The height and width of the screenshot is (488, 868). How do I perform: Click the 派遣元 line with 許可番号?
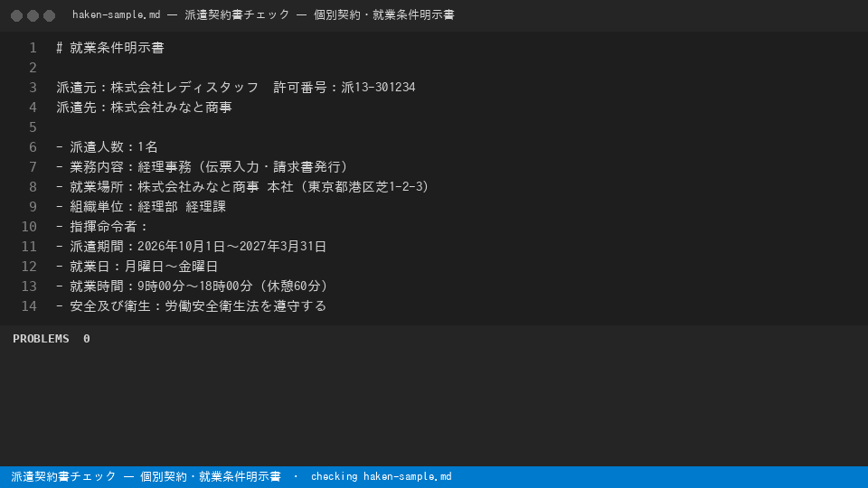(236, 88)
